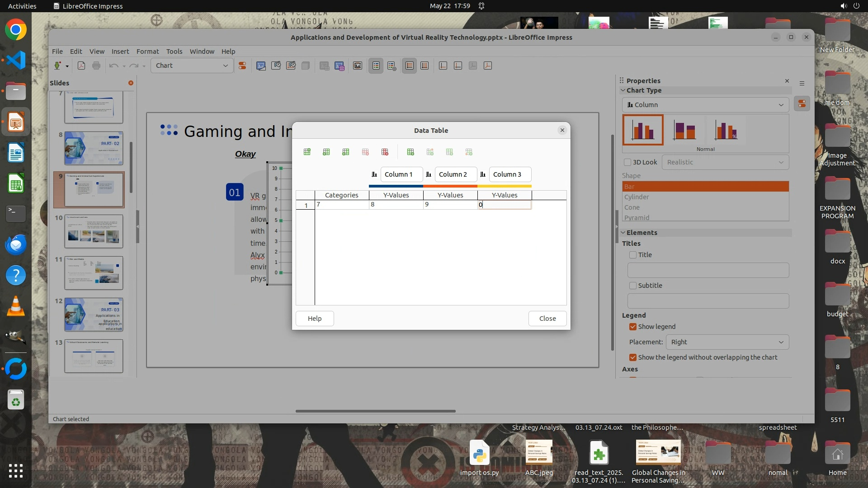868x488 pixels.
Task: Click the red Delete Series icon
Action: (385, 152)
